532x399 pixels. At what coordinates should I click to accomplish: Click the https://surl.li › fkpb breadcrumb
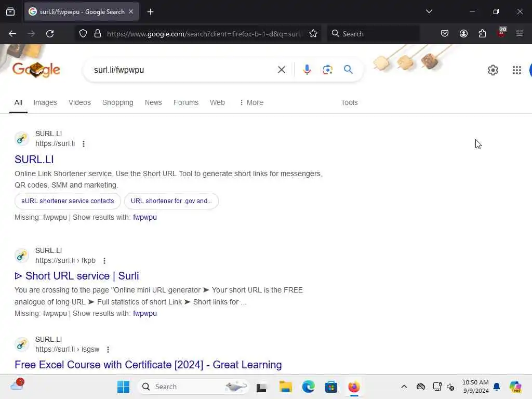tap(65, 261)
